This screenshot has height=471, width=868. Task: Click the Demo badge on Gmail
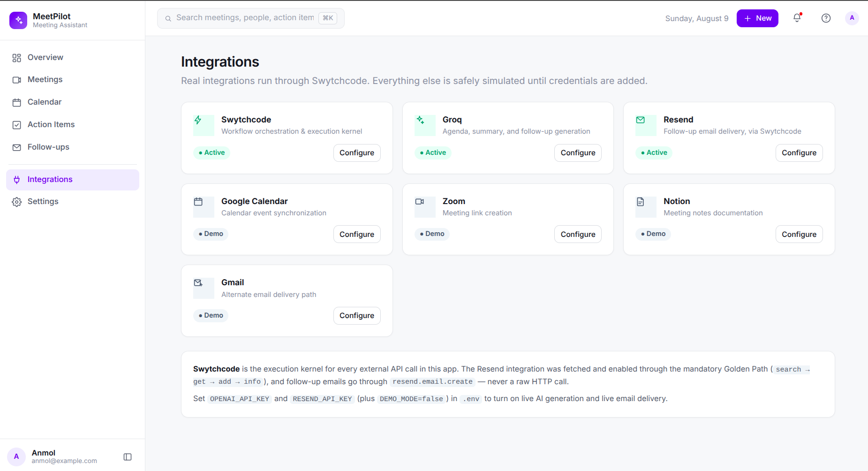tap(211, 315)
